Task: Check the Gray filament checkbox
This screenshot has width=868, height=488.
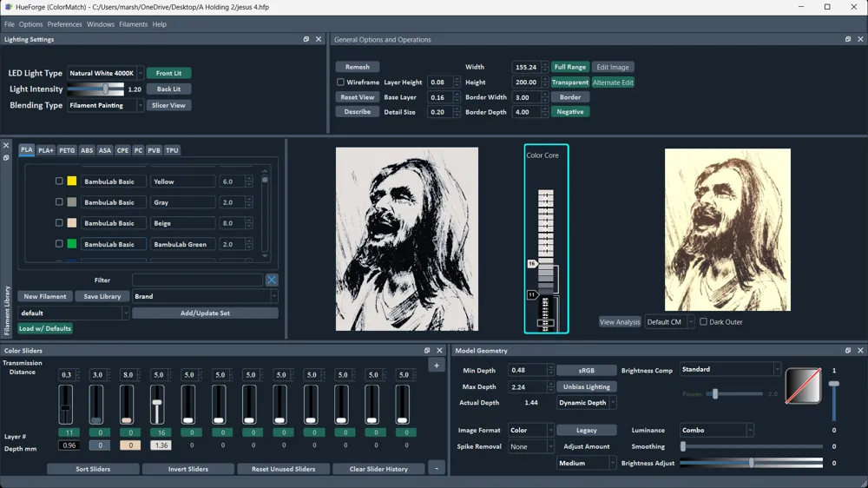Action: [59, 202]
